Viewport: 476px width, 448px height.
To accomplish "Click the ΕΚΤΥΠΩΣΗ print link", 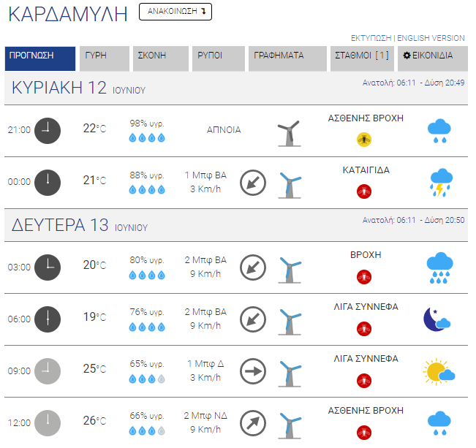I will (371, 38).
